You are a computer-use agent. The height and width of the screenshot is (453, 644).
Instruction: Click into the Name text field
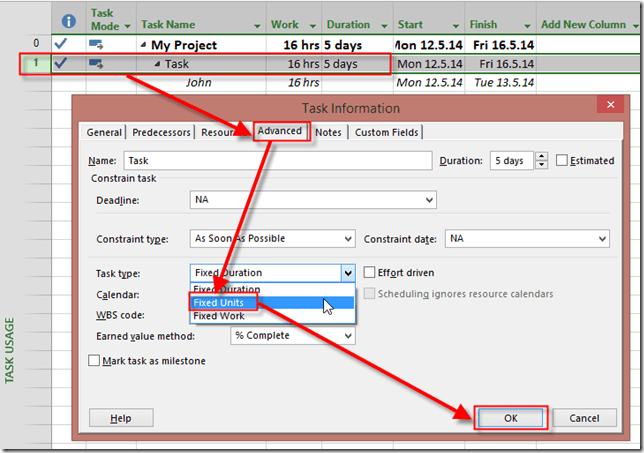277,161
